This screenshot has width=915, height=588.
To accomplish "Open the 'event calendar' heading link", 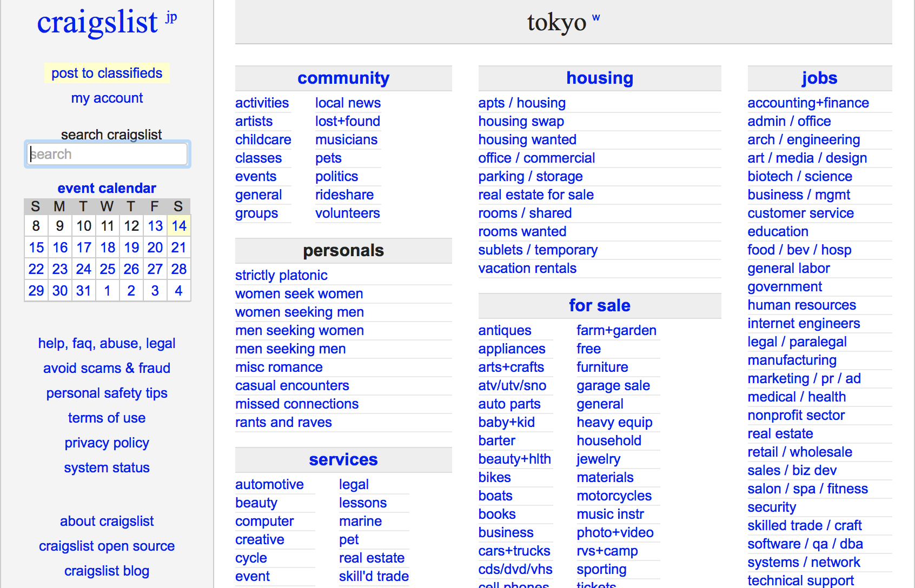I will [x=107, y=188].
